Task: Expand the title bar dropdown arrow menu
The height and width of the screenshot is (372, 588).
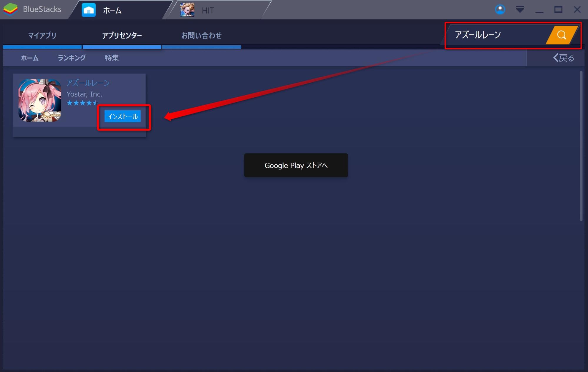Action: pyautogui.click(x=520, y=9)
